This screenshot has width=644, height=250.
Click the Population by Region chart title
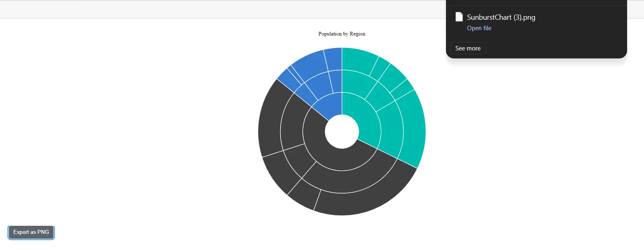(x=342, y=34)
